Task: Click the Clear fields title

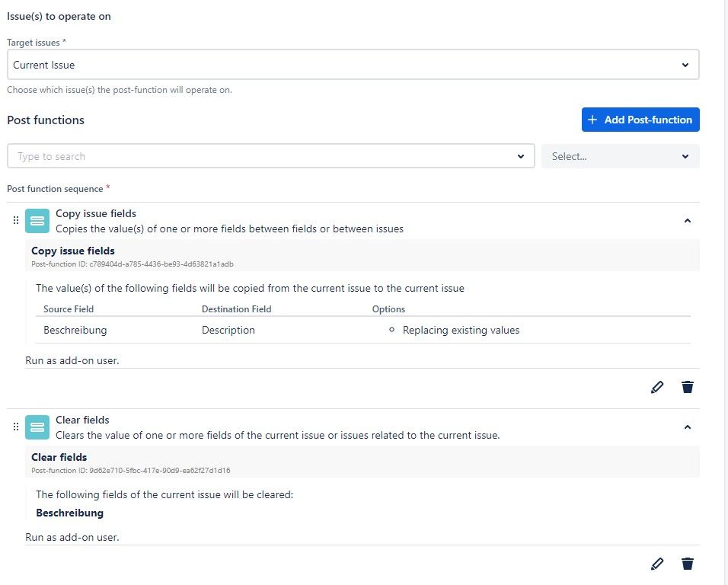Action: 82,420
